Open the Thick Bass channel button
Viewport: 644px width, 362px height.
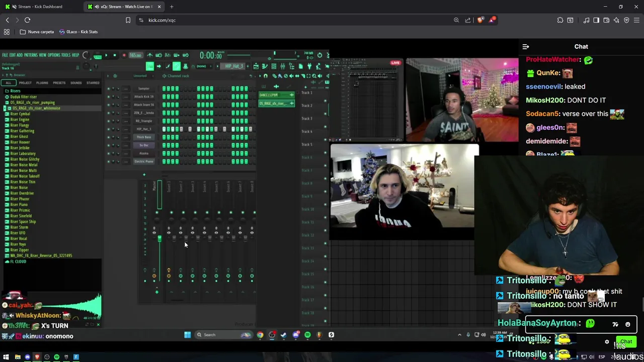coord(144,137)
